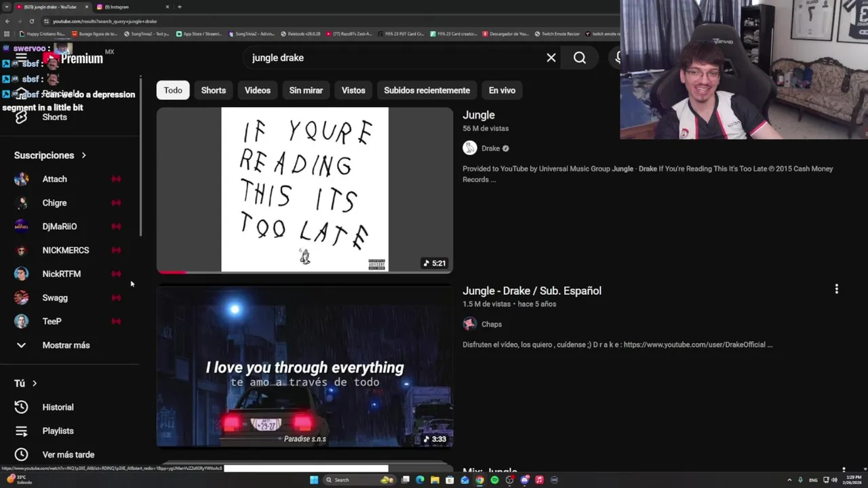Open the Twitch Emote Resizer bookmark
The height and width of the screenshot is (488, 868).
(x=557, y=34)
